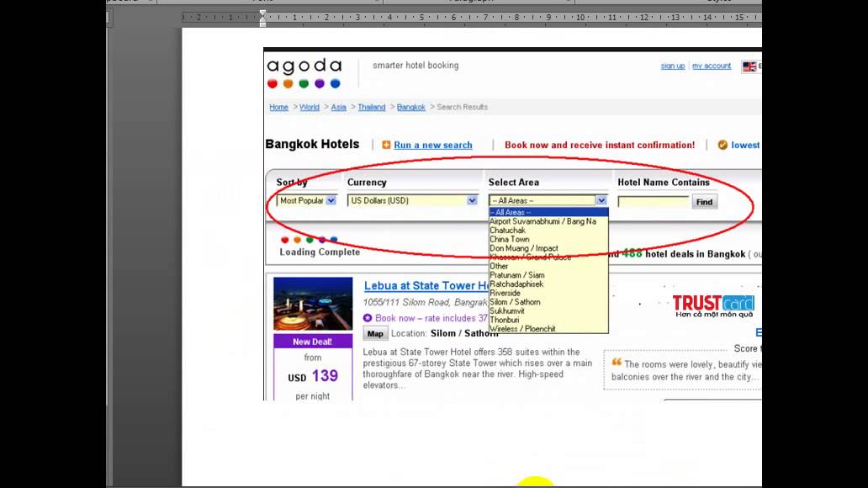868x488 pixels.
Task: Open the Currency US Dollars dropdown
Action: pos(412,200)
